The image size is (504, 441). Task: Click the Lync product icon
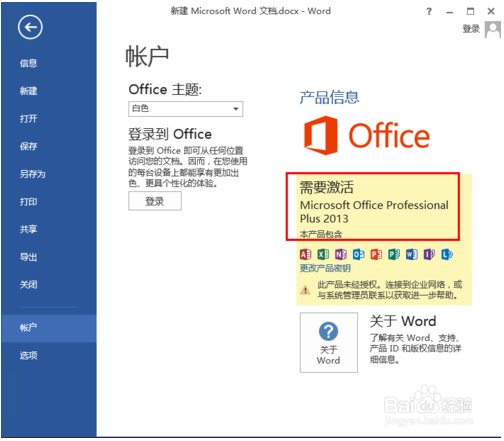coord(447,254)
